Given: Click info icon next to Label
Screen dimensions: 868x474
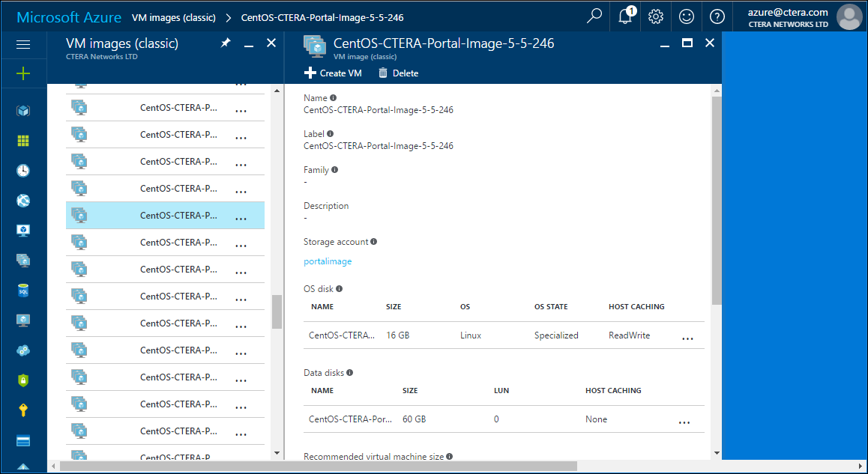Looking at the screenshot, I should point(331,134).
